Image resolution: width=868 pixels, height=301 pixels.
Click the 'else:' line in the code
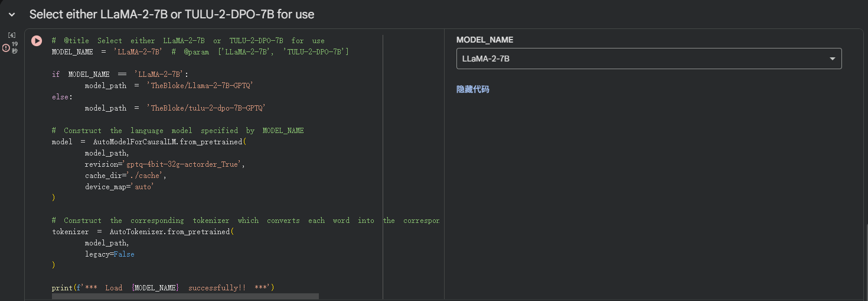(x=62, y=97)
